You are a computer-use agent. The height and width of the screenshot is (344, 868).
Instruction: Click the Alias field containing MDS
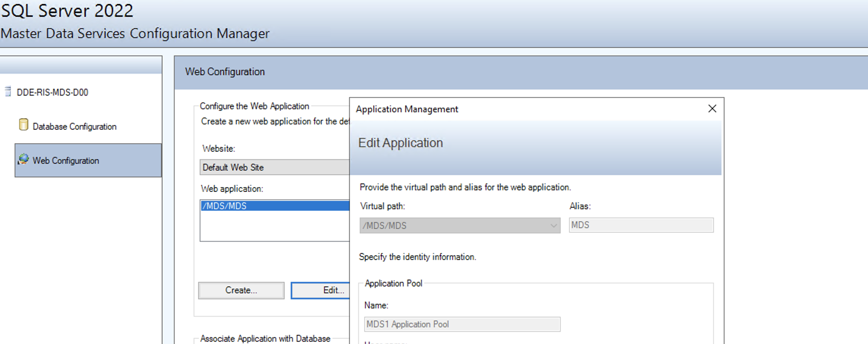coord(641,225)
